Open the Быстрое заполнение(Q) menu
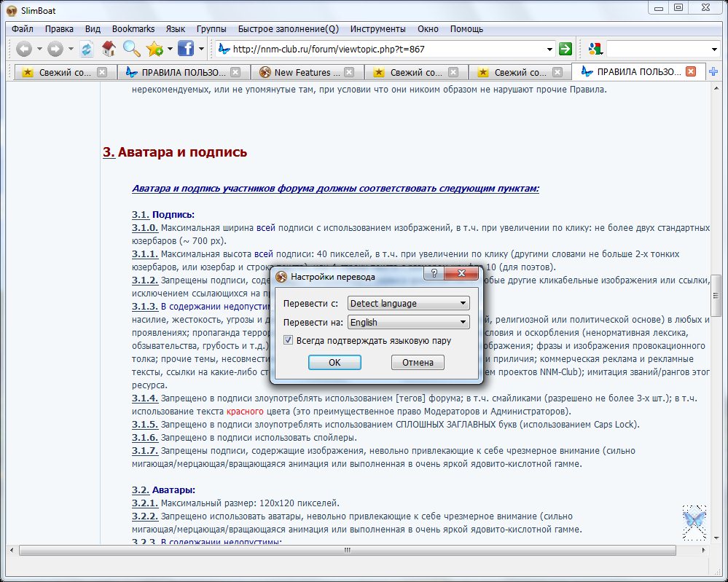The image size is (728, 582). pyautogui.click(x=289, y=29)
